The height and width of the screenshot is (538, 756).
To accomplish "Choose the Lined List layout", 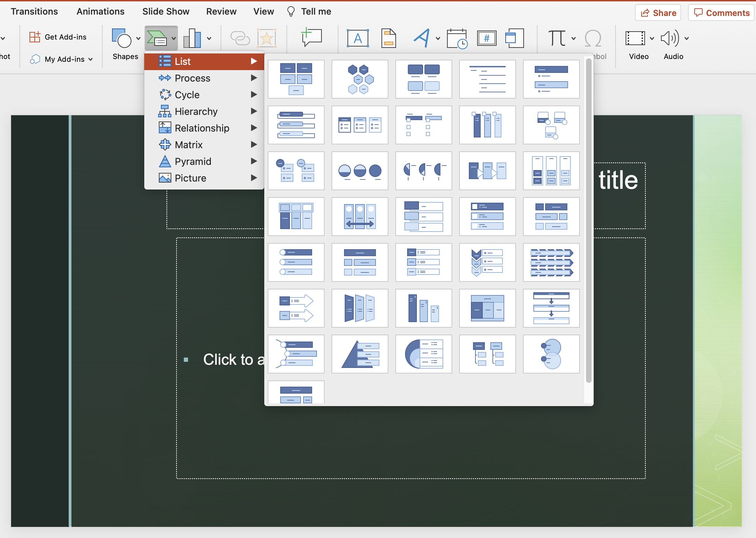I will click(x=488, y=79).
